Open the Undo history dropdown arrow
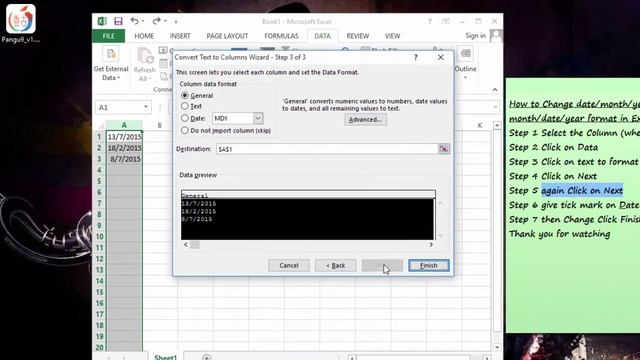 click(143, 21)
